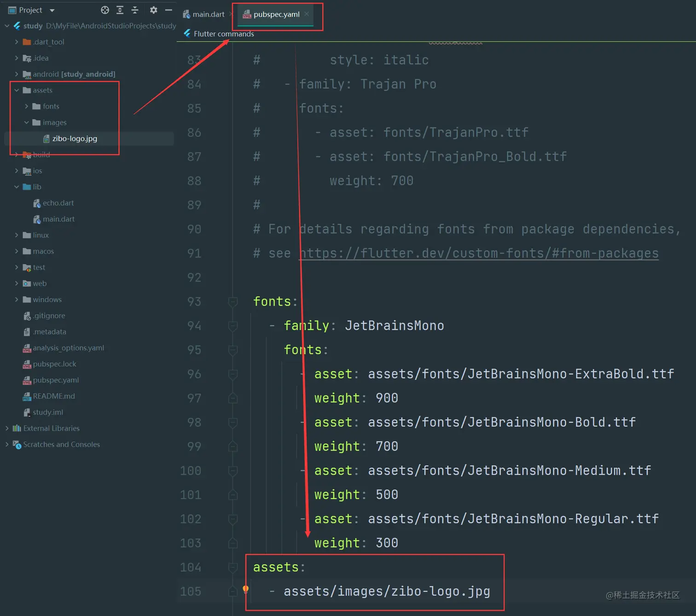Click the Flutter commands link
Screen dimensions: 696x616
(224, 34)
